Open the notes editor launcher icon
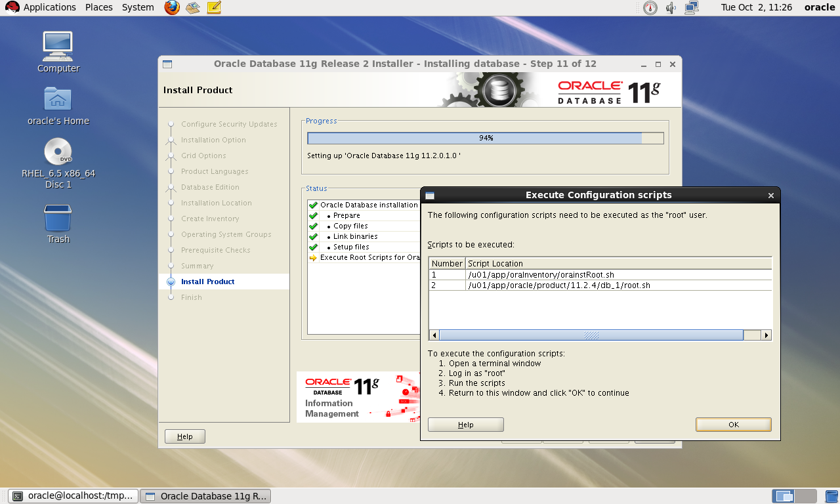 [x=213, y=8]
